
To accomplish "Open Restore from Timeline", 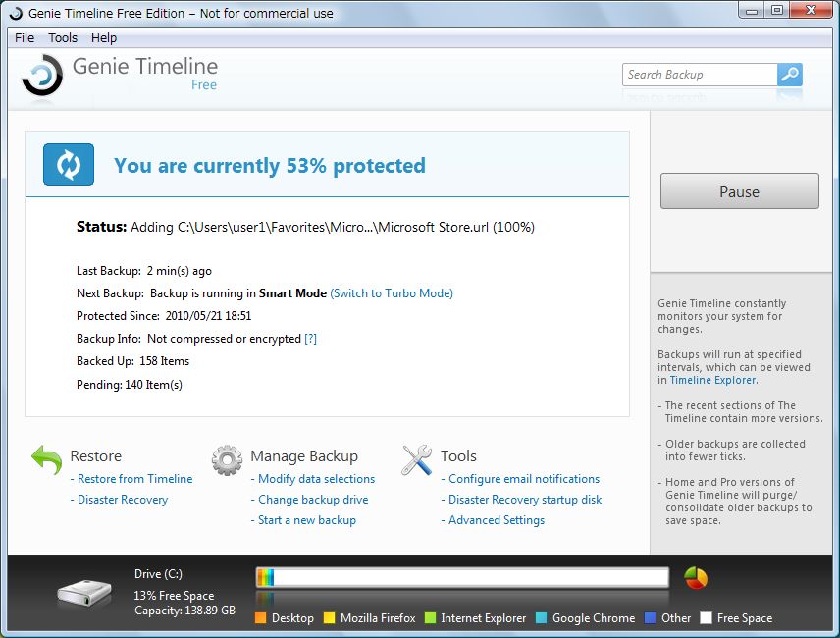I will coord(135,479).
